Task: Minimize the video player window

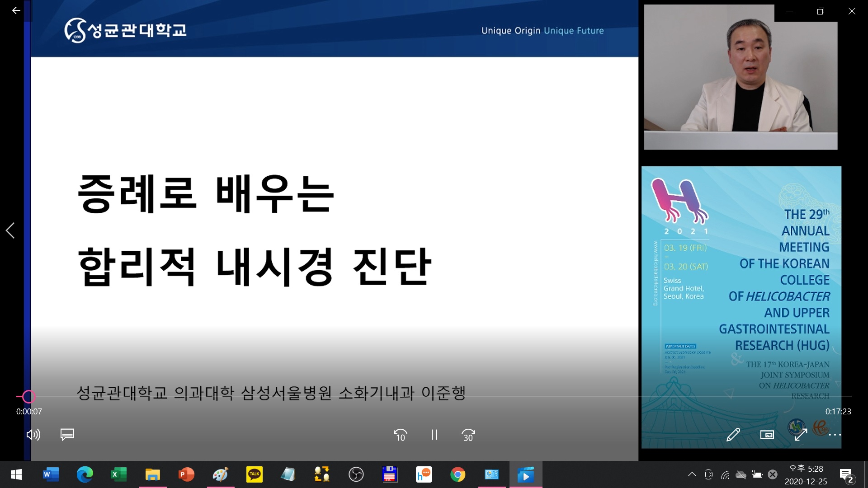Action: [x=789, y=11]
